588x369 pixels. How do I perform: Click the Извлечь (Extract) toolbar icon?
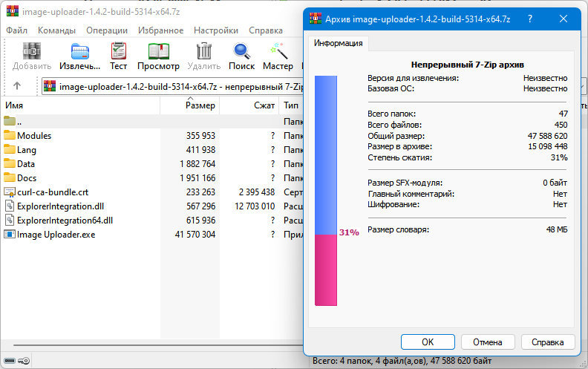pos(80,51)
